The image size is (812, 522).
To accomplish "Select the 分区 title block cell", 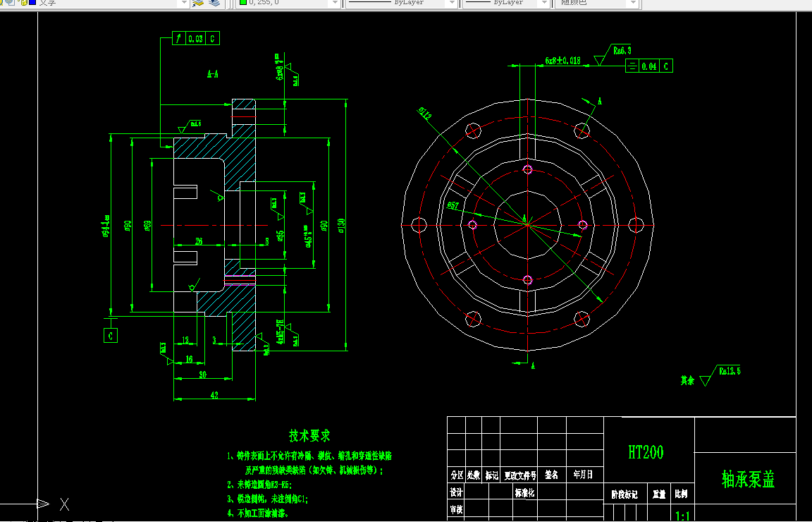I will pos(456,474).
